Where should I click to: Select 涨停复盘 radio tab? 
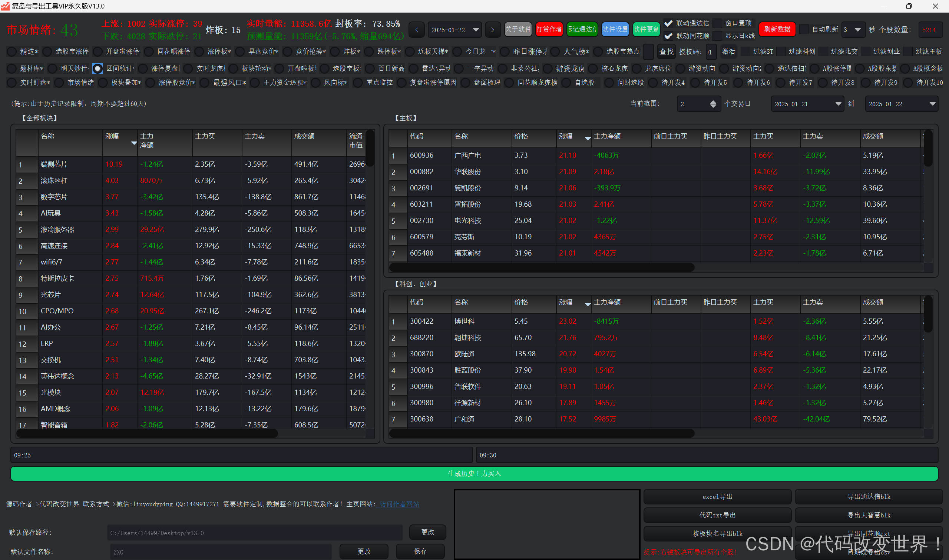(x=143, y=68)
